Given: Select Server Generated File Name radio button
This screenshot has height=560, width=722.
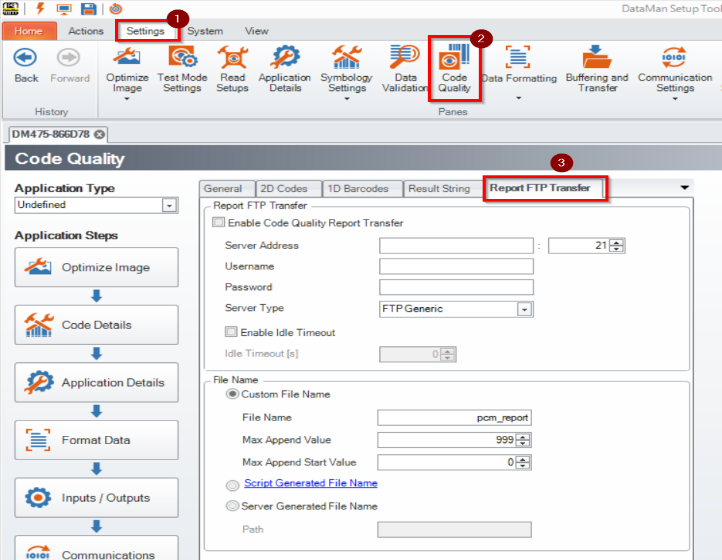Looking at the screenshot, I should coord(233,506).
